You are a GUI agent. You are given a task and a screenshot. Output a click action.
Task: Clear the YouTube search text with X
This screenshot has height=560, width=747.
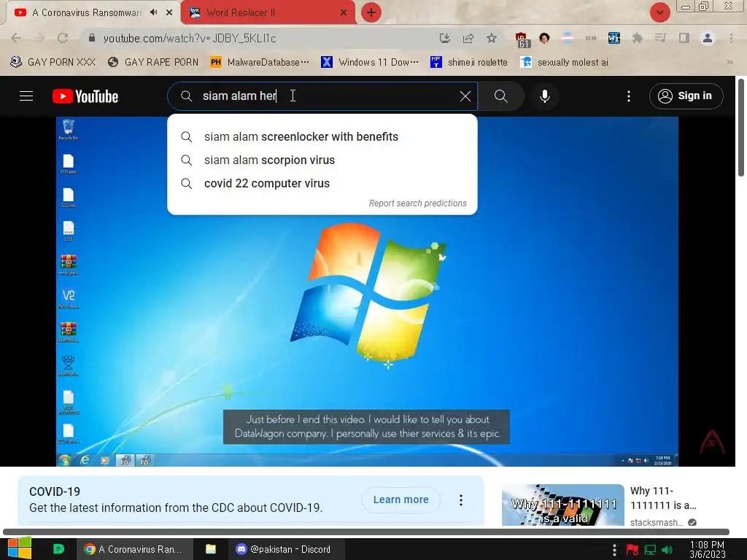coord(465,96)
